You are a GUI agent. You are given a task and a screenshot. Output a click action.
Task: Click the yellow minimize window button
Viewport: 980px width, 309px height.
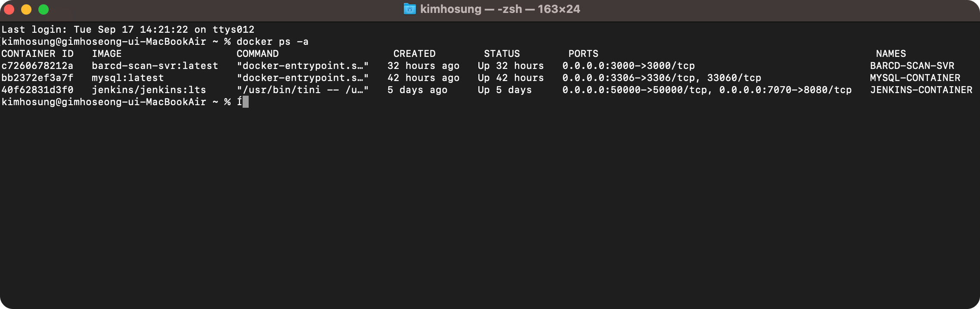(x=26, y=9)
